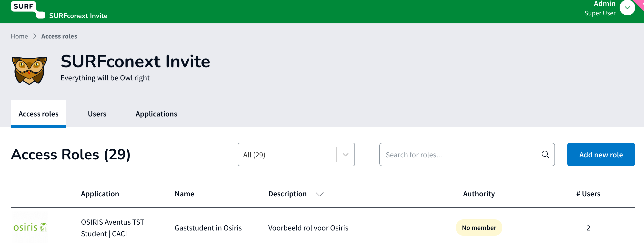Click the SURF logo in header

tap(28, 10)
